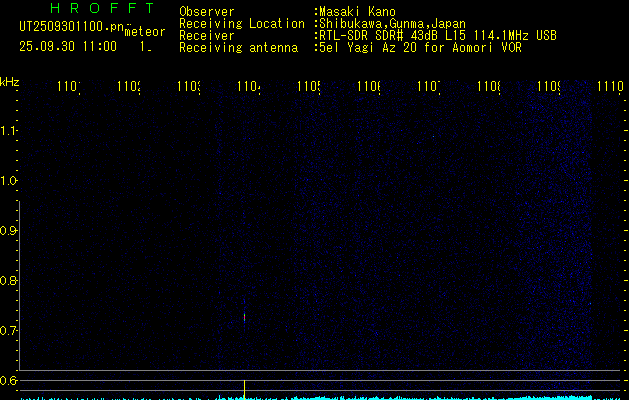Click the word meteor
This screenshot has height=400, width=629.
145,32
